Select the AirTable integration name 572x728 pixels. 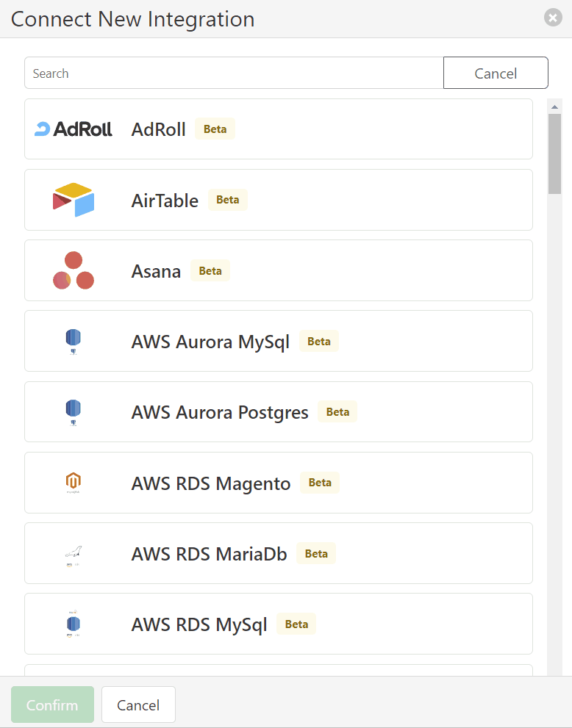[165, 201]
